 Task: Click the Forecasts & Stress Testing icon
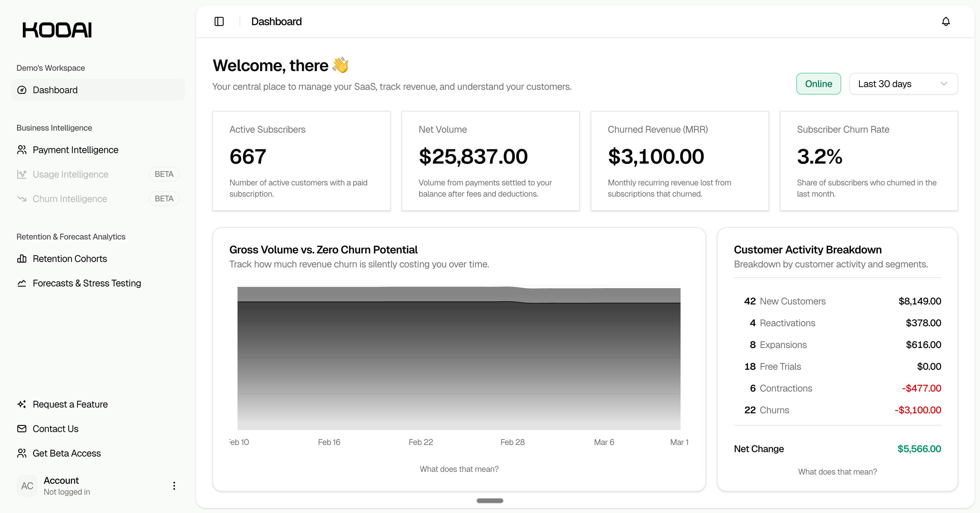(22, 283)
